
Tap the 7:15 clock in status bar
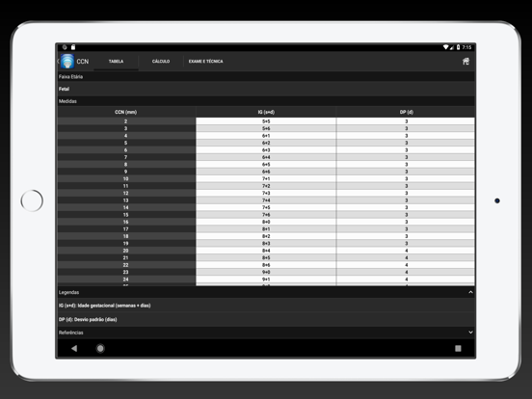[x=466, y=47]
